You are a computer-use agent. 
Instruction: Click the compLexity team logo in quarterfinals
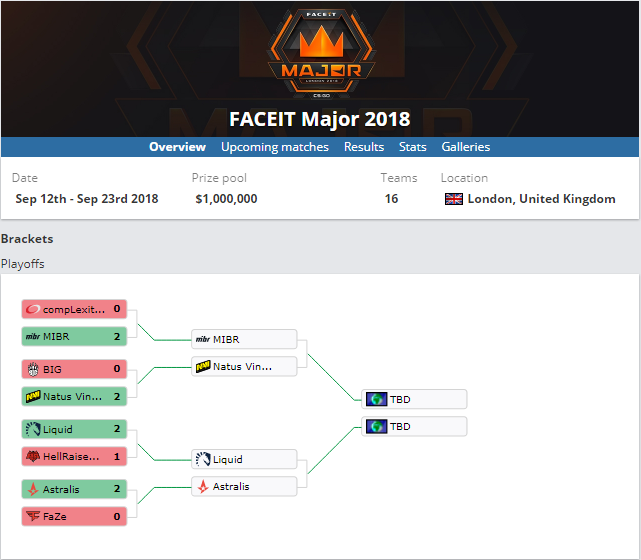(x=33, y=309)
